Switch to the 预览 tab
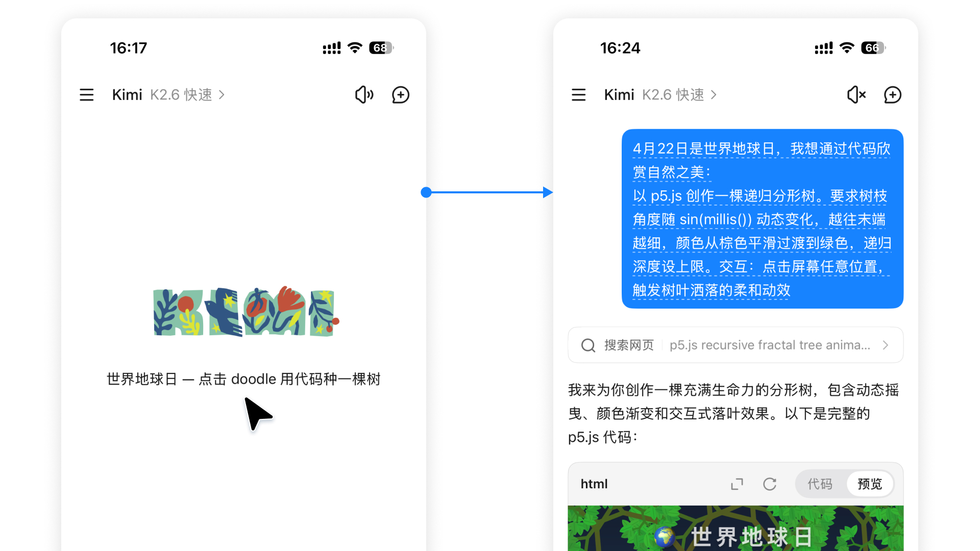 [x=870, y=484]
